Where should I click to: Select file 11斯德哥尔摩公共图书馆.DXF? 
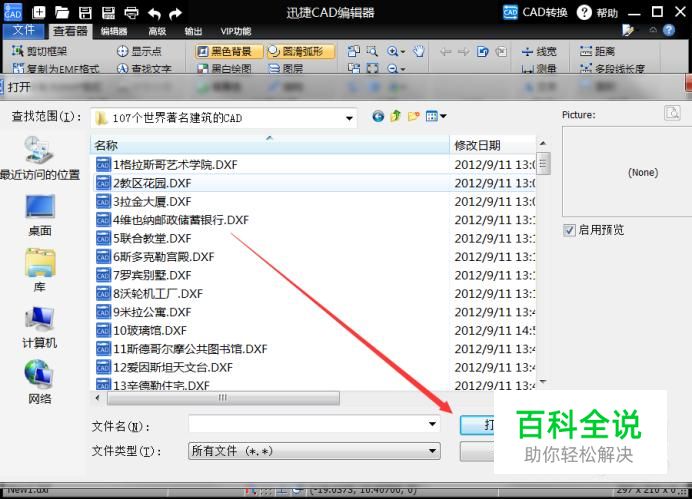(190, 349)
